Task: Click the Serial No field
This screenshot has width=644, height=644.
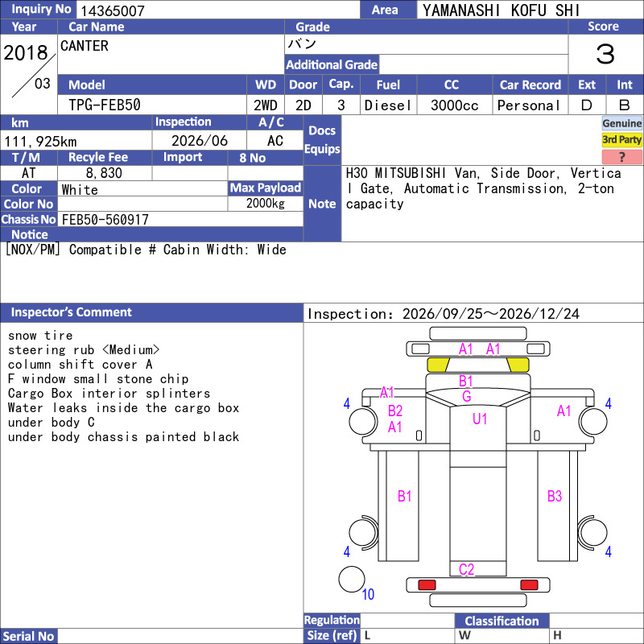Action: 180,636
